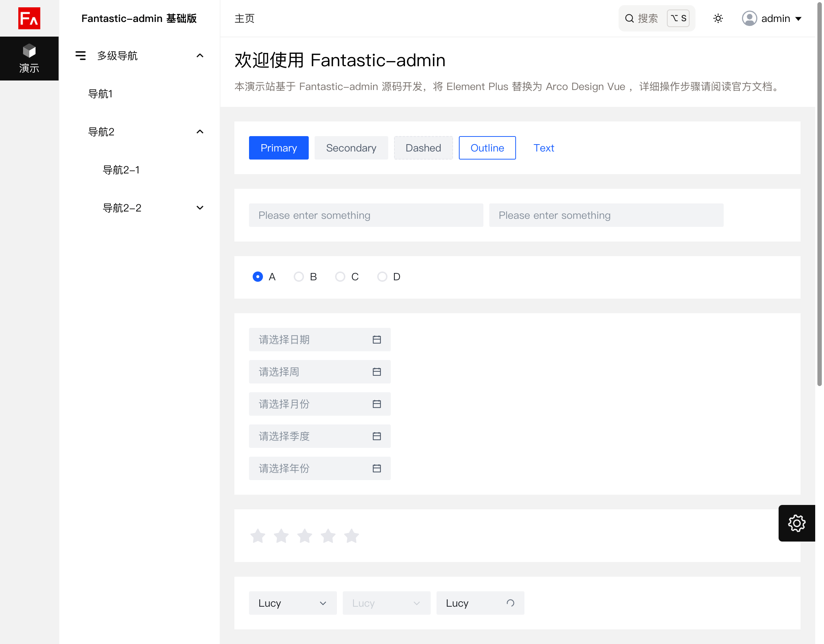This screenshot has height=644, width=824.
Task: Toggle the sun theme switcher icon
Action: click(x=718, y=18)
